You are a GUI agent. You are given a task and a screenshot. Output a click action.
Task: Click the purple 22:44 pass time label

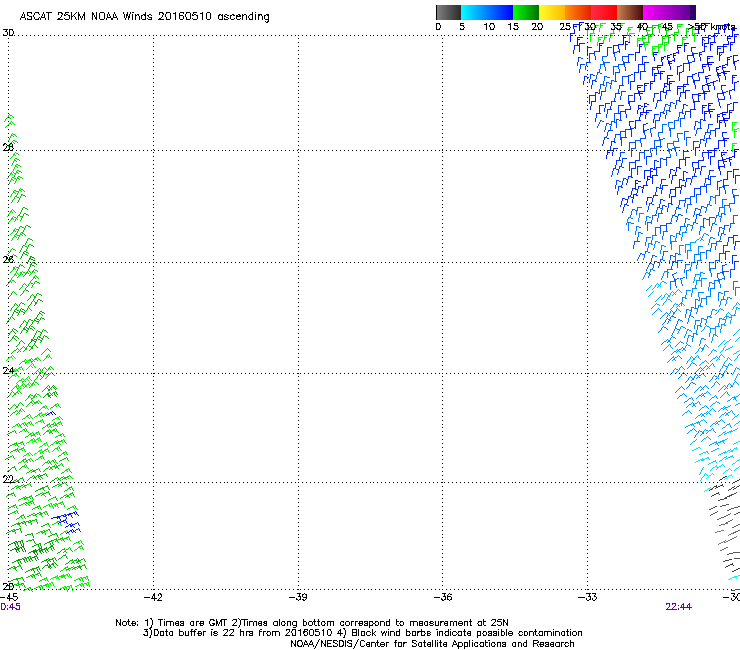(x=679, y=607)
